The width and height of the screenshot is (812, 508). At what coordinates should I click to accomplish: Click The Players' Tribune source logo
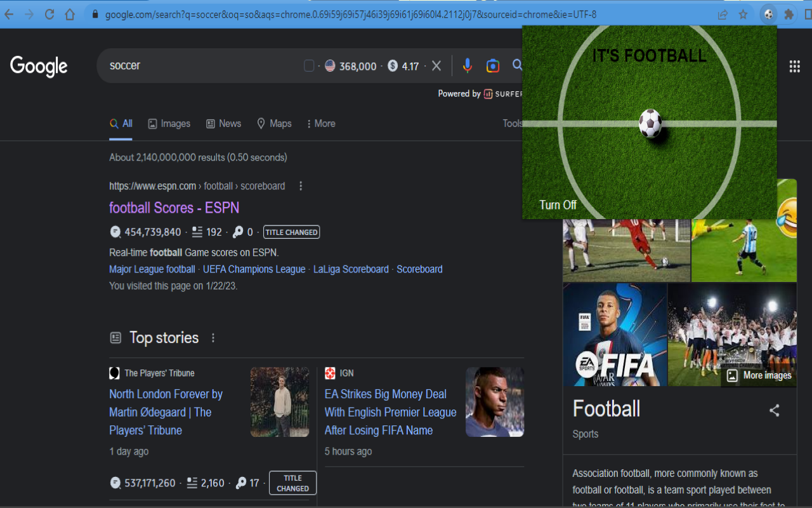(114, 373)
